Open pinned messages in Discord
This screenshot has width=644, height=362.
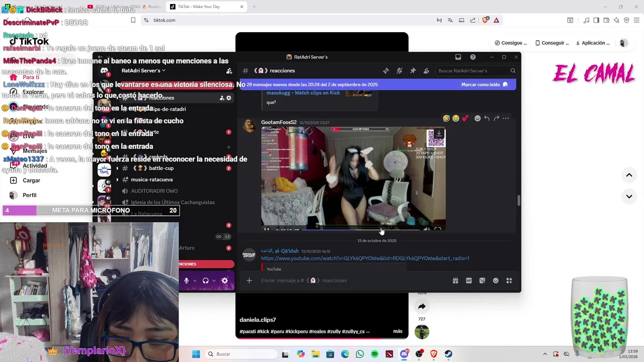click(413, 71)
